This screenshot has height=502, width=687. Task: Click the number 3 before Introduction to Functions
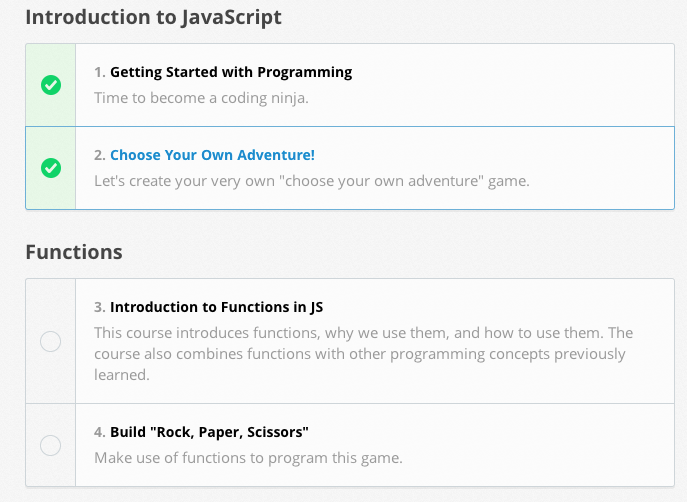pyautogui.click(x=99, y=307)
